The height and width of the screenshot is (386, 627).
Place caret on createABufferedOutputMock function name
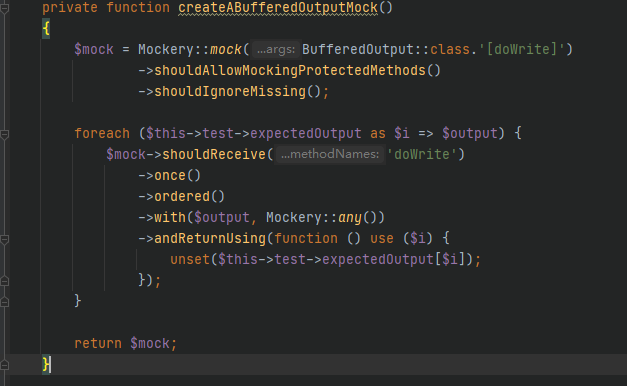point(278,8)
